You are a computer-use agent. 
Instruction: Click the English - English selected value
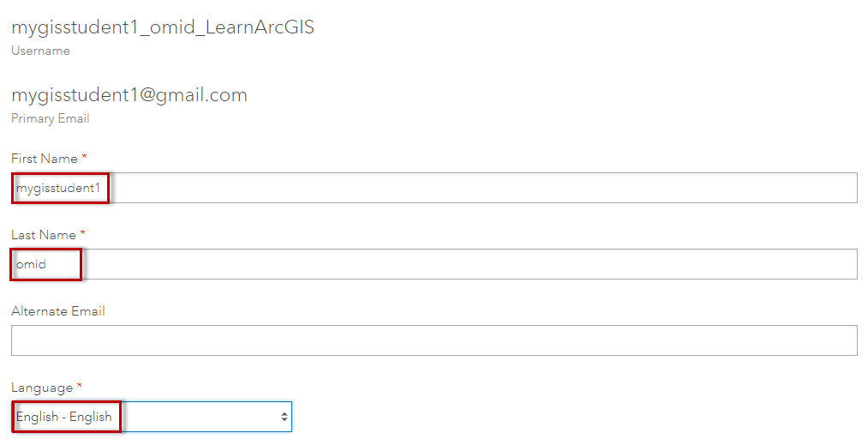[x=64, y=417]
